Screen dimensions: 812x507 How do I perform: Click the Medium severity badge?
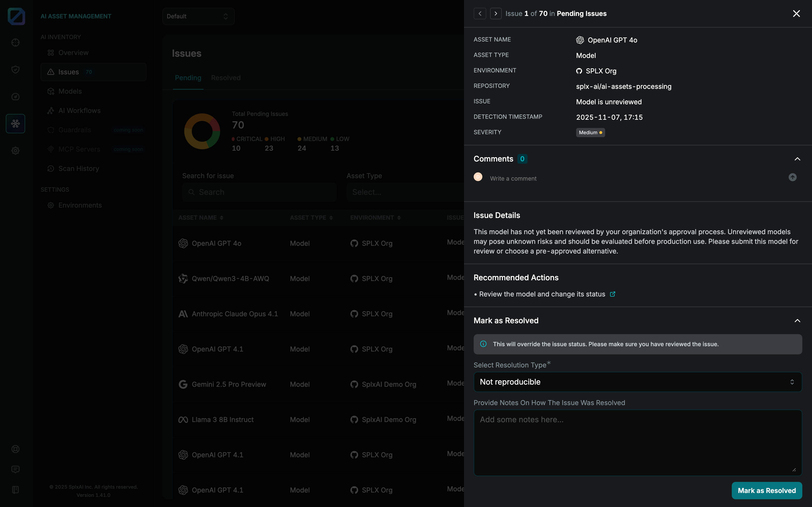590,133
